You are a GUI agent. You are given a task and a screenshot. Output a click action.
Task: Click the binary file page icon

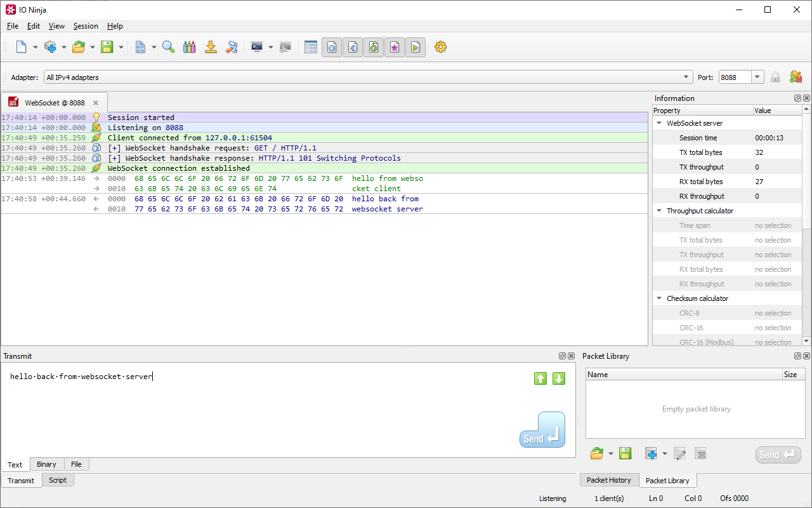click(140, 47)
